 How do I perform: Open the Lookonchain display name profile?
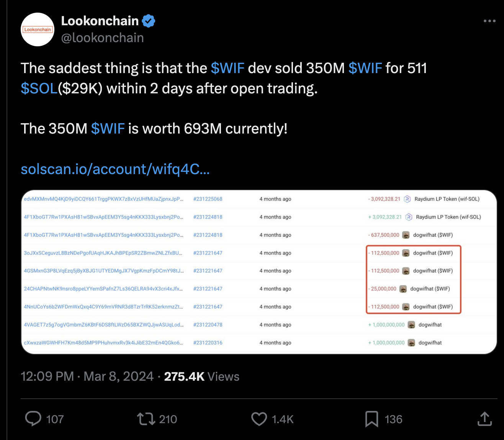[100, 21]
